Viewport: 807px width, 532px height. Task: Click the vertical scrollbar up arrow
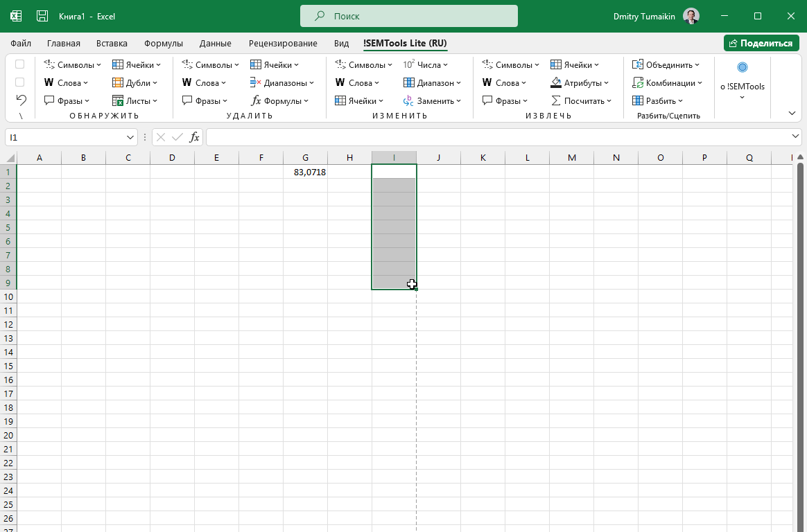click(800, 157)
